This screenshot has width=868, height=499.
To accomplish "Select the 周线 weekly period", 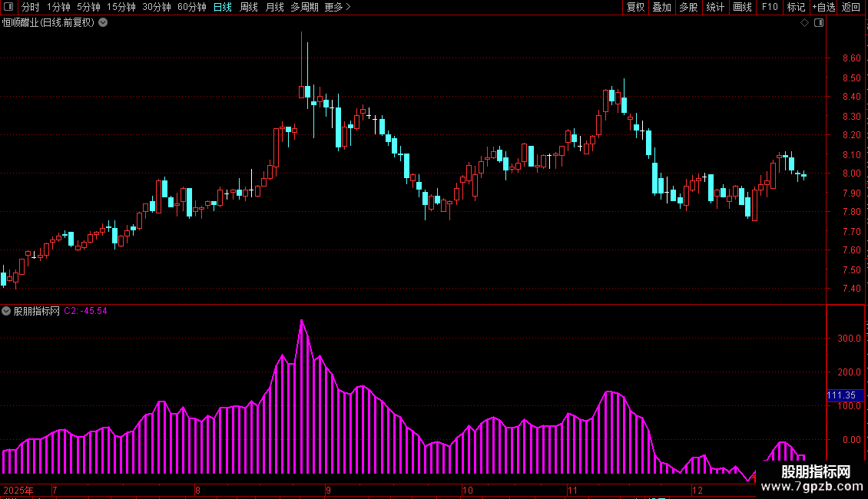I will (249, 7).
